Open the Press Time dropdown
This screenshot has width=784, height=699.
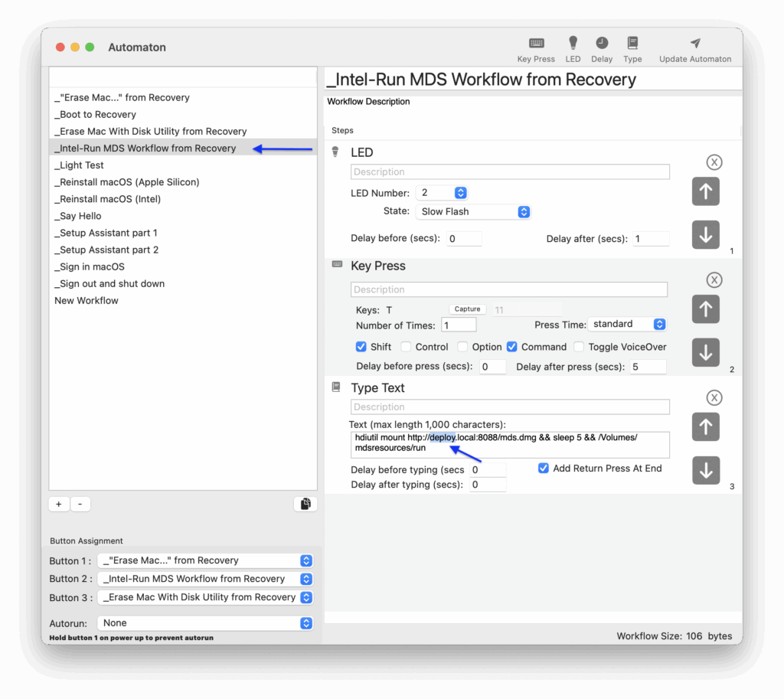[x=627, y=324]
